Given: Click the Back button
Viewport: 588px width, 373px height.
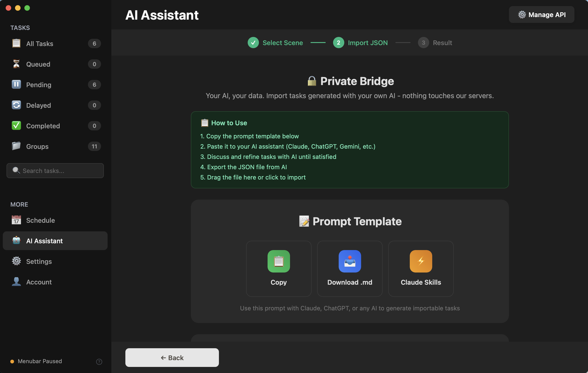Looking at the screenshot, I should coord(172,357).
